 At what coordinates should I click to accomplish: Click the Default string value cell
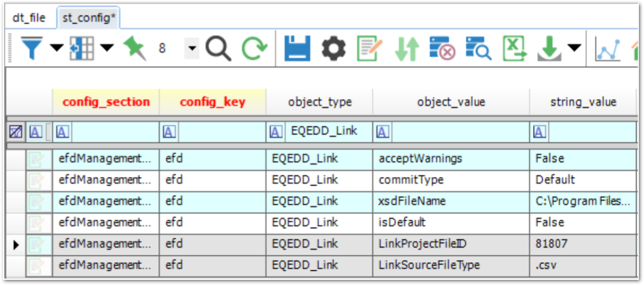pos(583,181)
